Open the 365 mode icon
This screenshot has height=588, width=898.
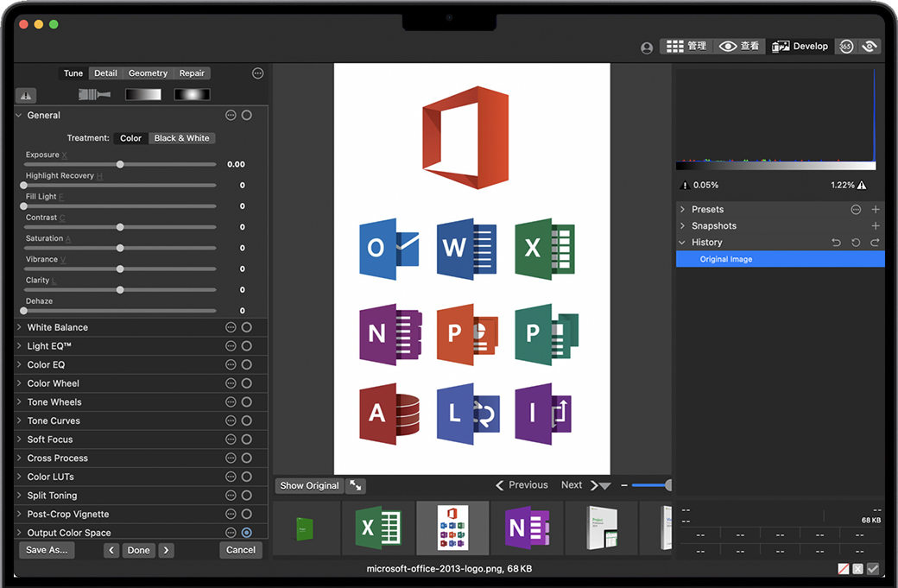(x=846, y=47)
